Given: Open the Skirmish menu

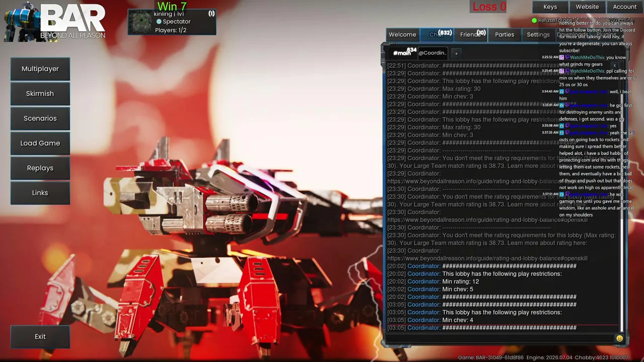Looking at the screenshot, I should (x=40, y=94).
